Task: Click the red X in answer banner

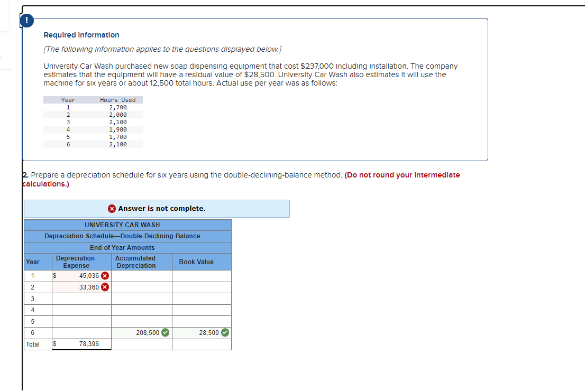Action: pyautogui.click(x=112, y=209)
